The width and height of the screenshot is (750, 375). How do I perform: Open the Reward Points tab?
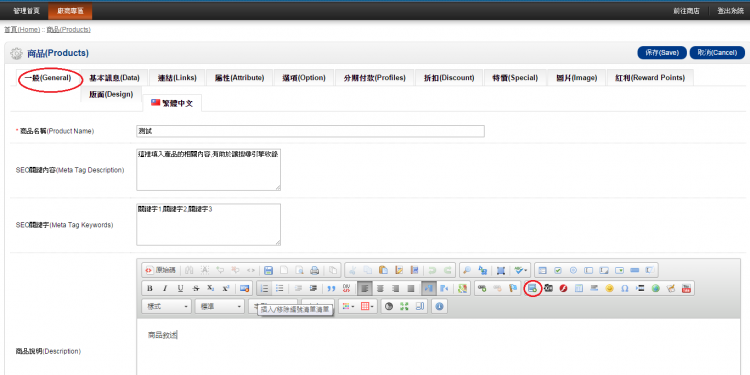[650, 77]
